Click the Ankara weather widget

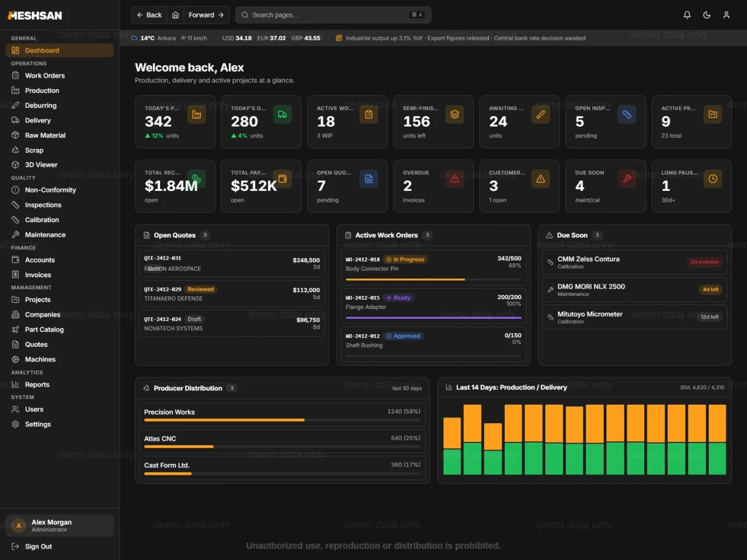170,38
